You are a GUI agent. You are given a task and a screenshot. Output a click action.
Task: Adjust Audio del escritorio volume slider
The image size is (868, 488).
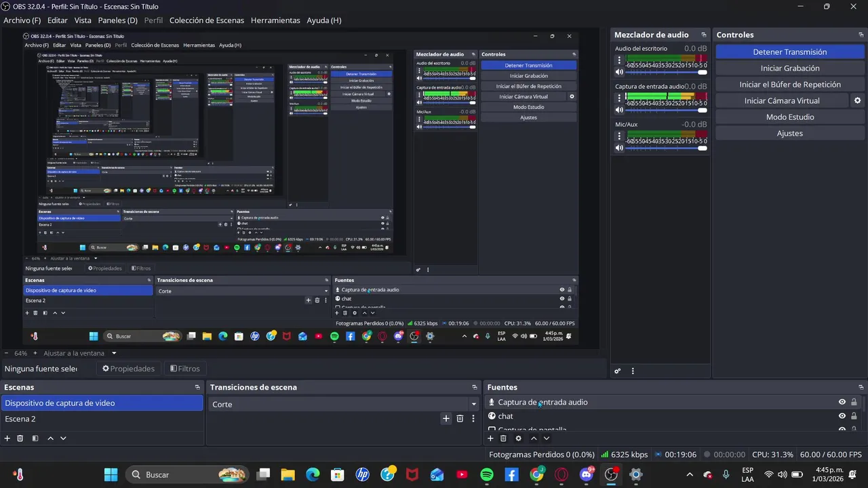click(667, 72)
